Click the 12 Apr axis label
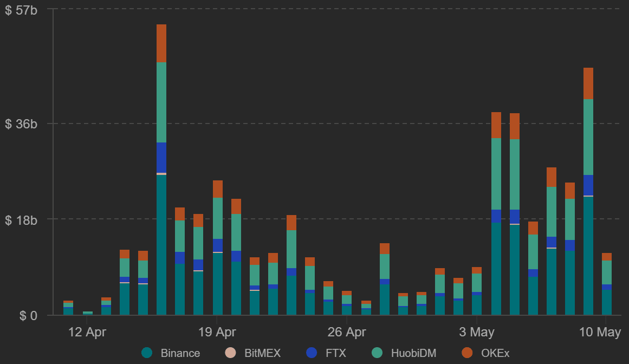This screenshot has height=364, width=629. click(x=87, y=333)
